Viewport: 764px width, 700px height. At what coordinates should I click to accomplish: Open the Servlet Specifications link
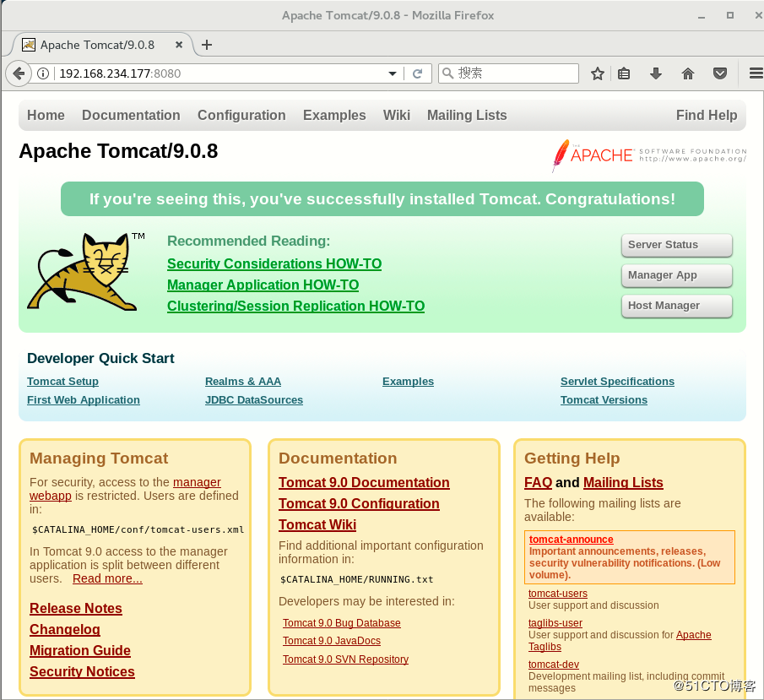(617, 381)
